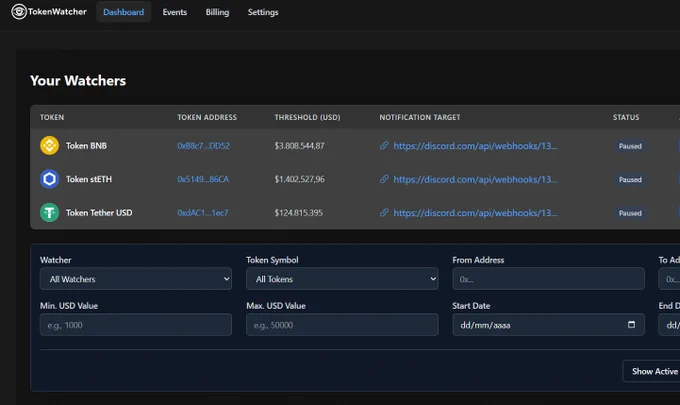
Task: Open stETH token address 0x5149...86CA
Action: 203,179
